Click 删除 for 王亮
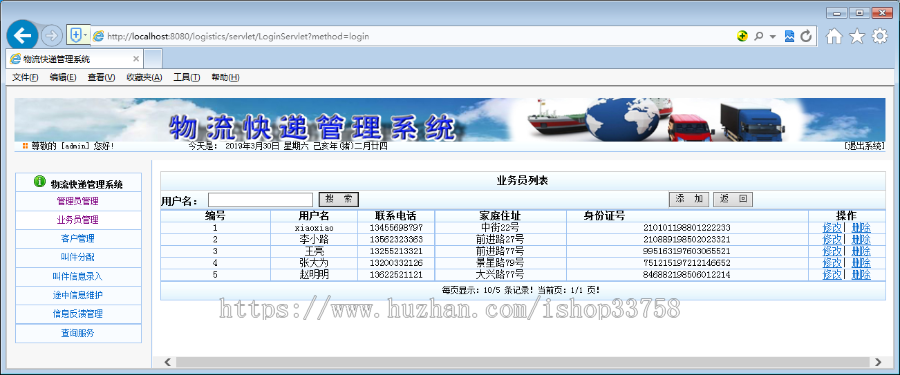 point(861,251)
